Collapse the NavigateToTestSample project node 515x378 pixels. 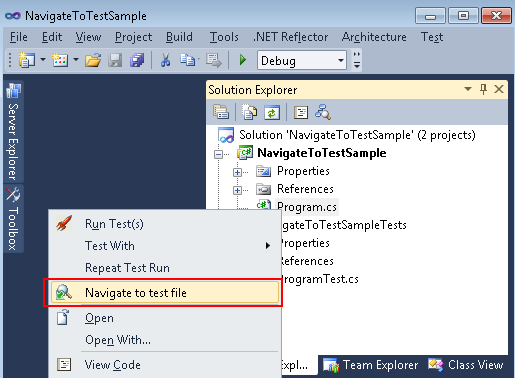pos(219,154)
